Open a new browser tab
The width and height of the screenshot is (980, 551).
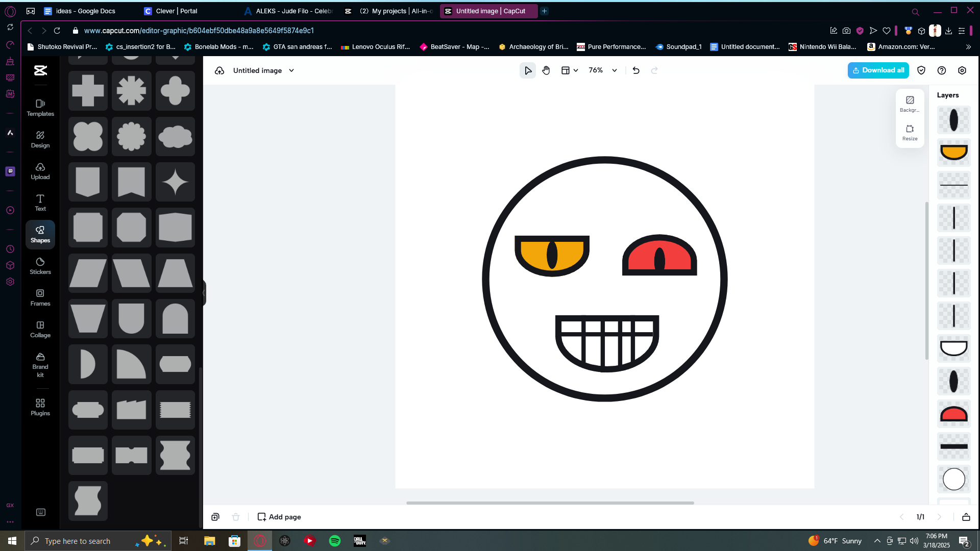click(545, 11)
